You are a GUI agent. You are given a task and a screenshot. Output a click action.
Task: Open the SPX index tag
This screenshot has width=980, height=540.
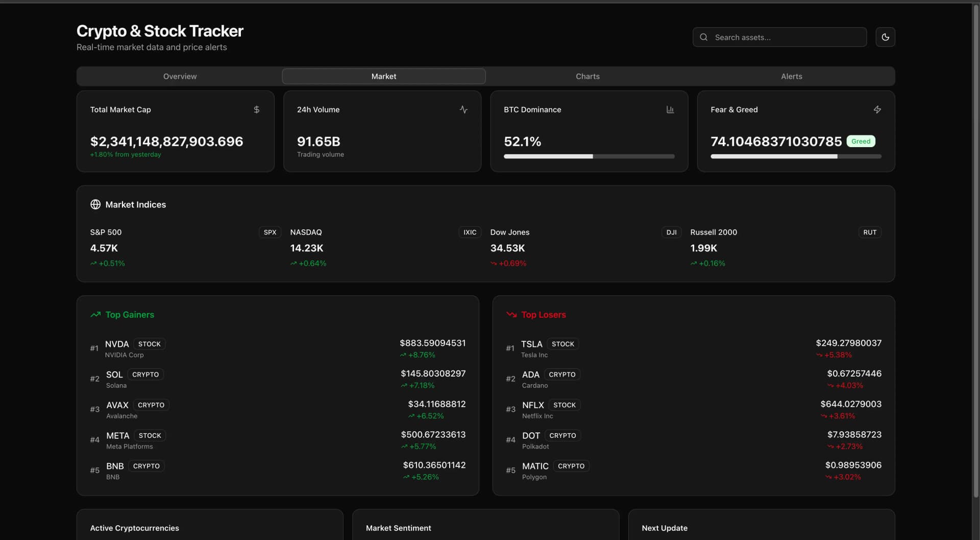269,232
